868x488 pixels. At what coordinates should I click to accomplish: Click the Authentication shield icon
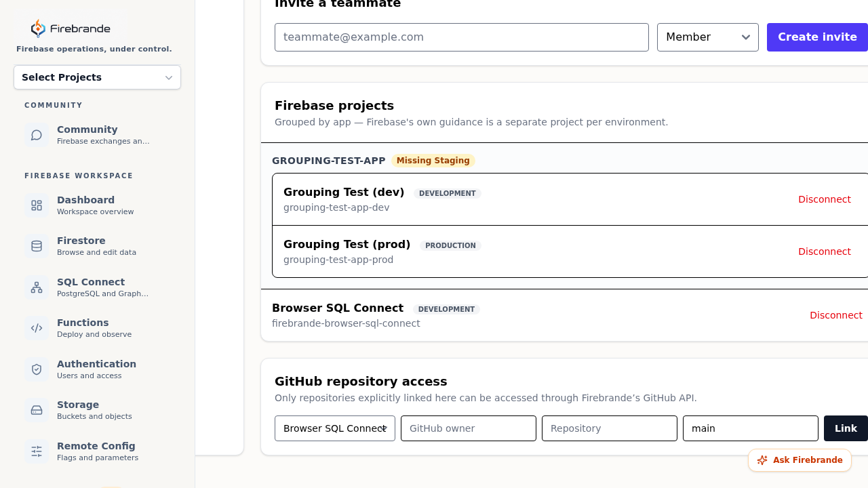point(37,369)
